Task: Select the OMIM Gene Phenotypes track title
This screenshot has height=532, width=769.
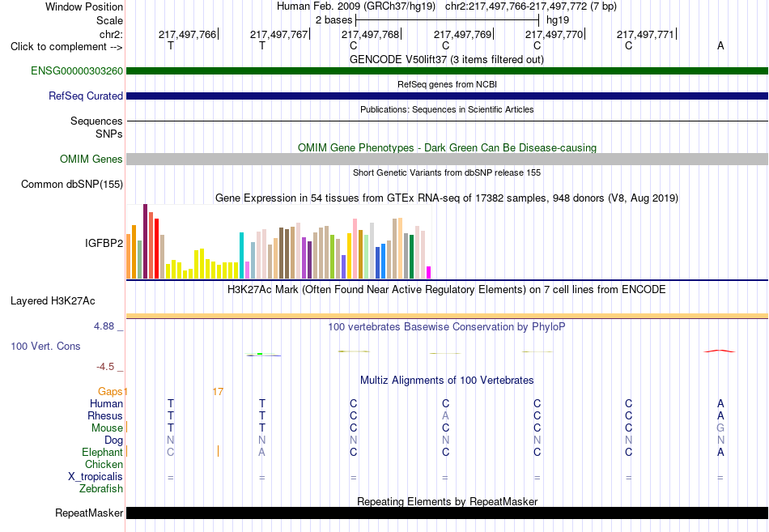Action: pos(447,147)
